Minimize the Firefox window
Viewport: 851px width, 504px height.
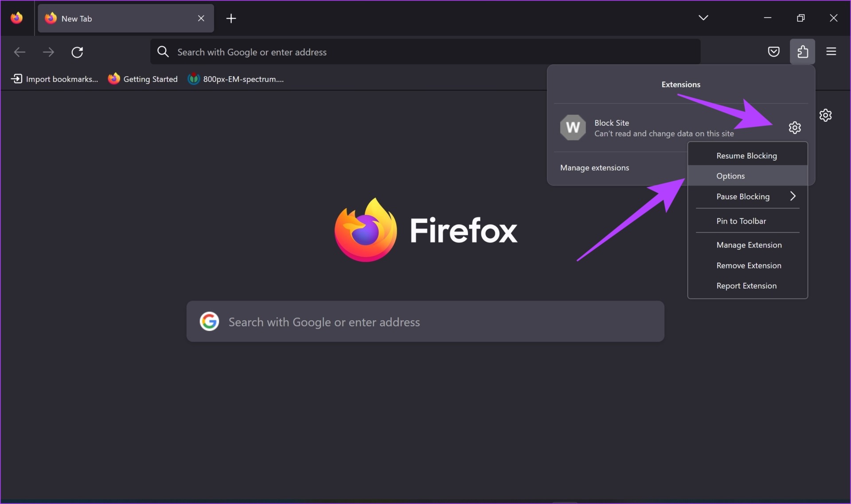point(768,18)
